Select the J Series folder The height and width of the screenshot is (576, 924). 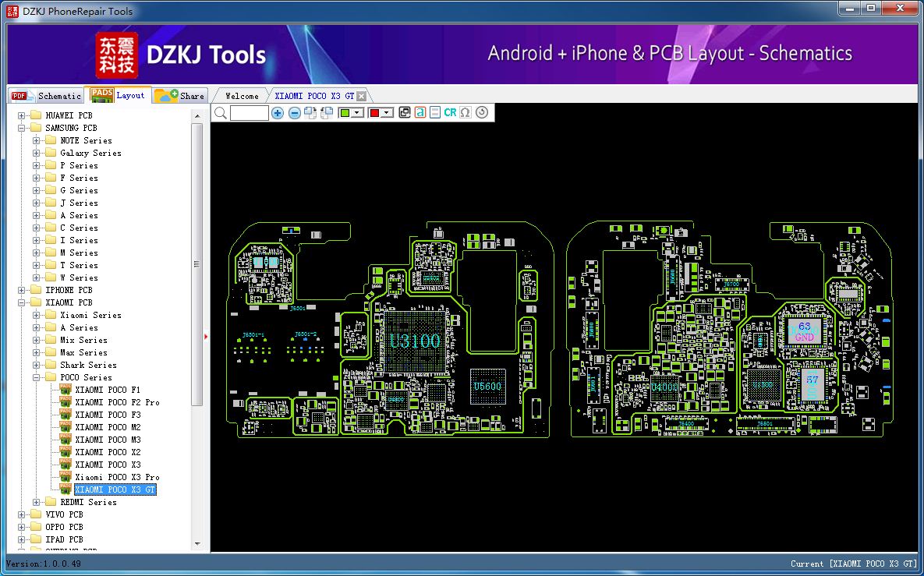click(x=79, y=203)
